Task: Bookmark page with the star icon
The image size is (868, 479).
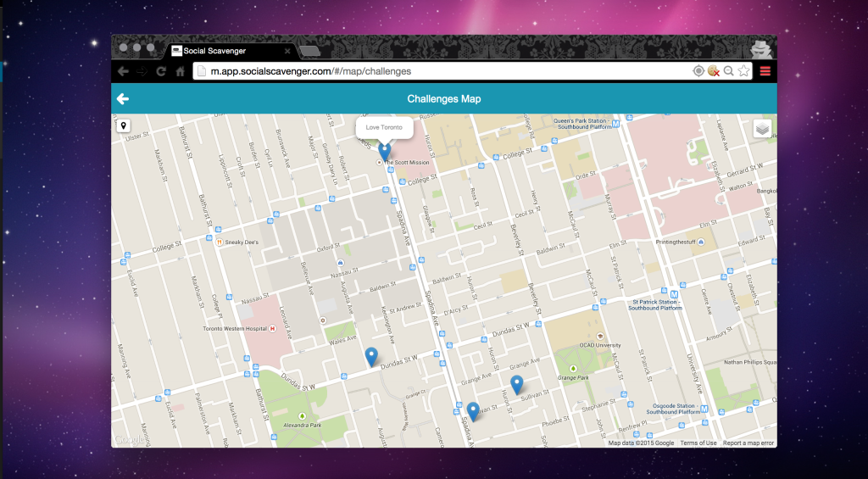Action: [x=743, y=71]
